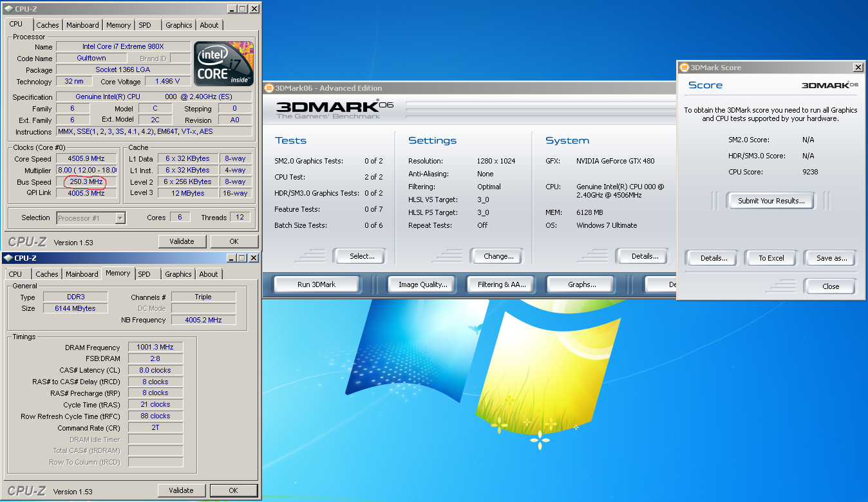Click the GFX value NVIDIA GeForce GTX 480
The image size is (868, 502).
pos(615,161)
